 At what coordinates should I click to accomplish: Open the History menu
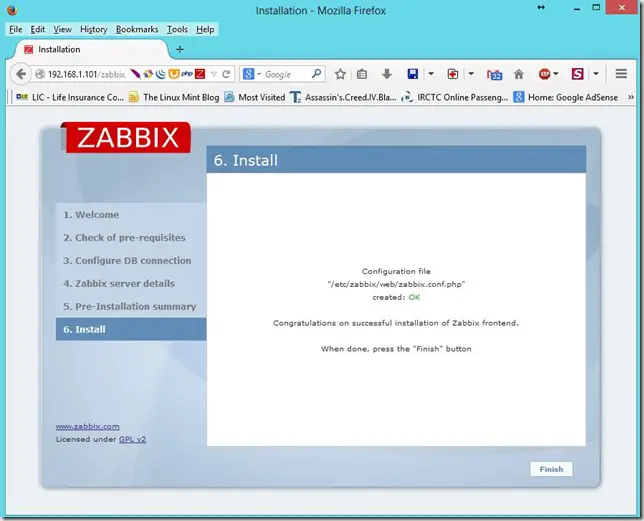coord(94,30)
